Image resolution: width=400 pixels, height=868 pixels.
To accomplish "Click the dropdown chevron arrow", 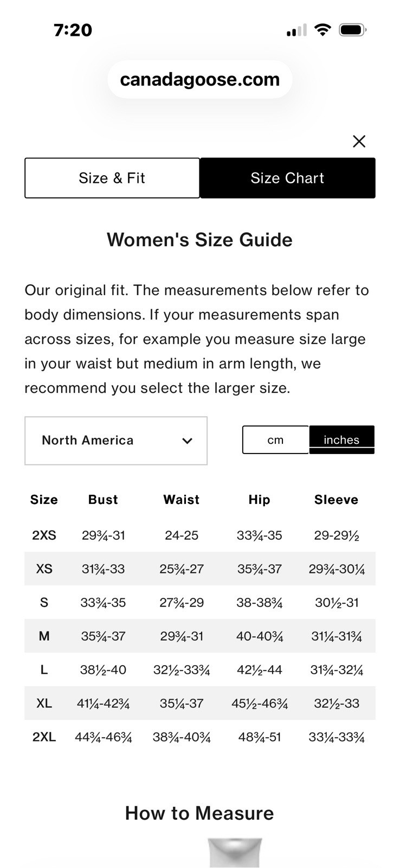I will click(x=187, y=441).
